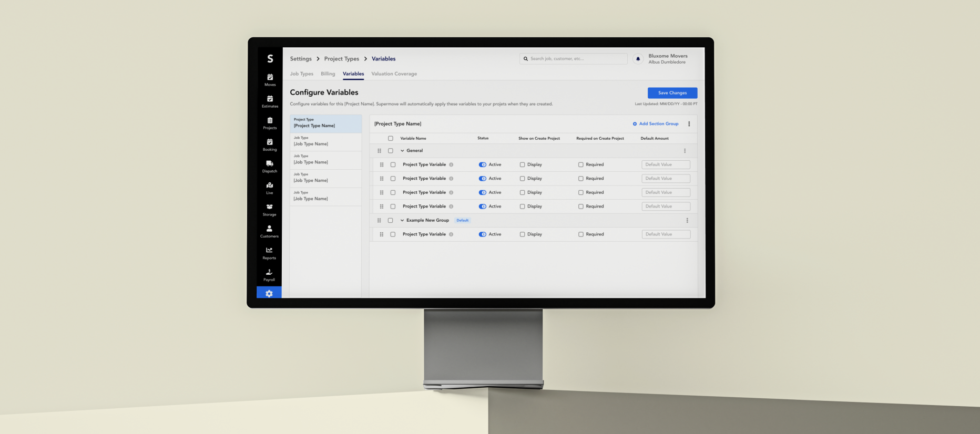
Task: Toggle Active switch on last General variable
Action: coord(483,206)
